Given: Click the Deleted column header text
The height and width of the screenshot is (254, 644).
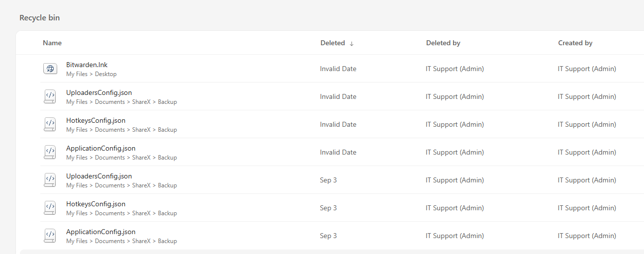Looking at the screenshot, I should (332, 43).
